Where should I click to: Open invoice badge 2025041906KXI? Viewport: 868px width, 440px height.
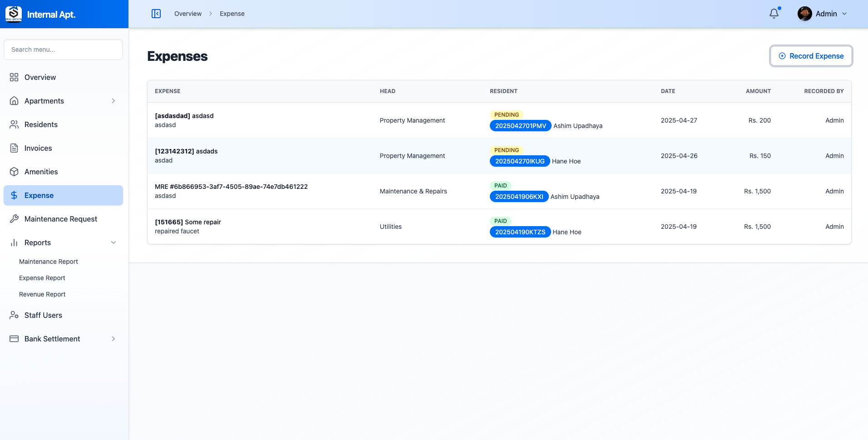point(519,197)
